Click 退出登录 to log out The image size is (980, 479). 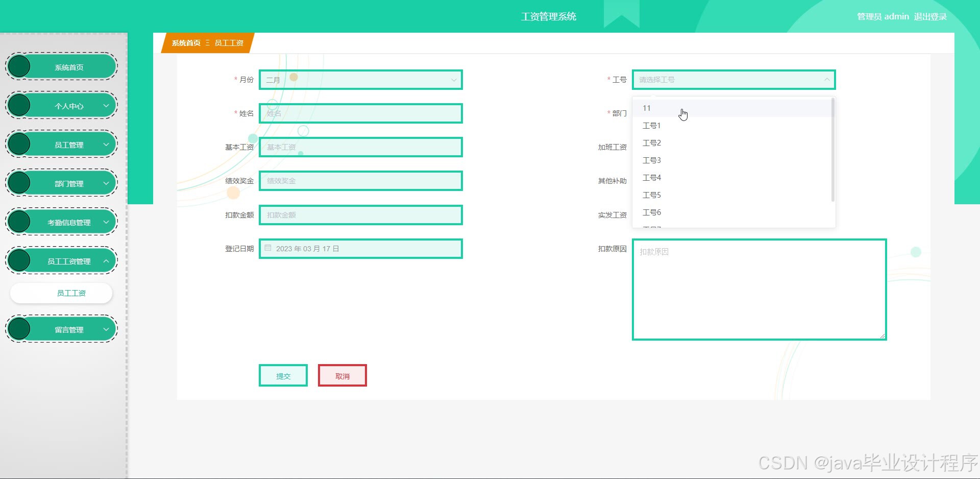coord(930,16)
